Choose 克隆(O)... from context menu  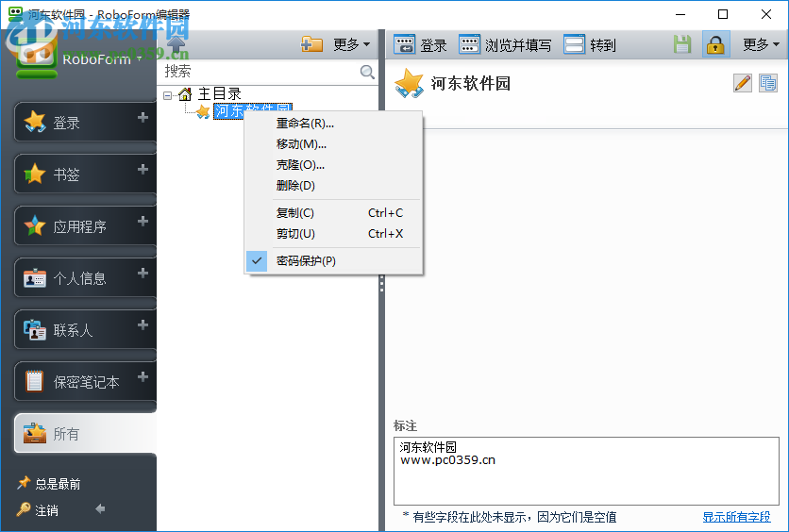(x=333, y=165)
